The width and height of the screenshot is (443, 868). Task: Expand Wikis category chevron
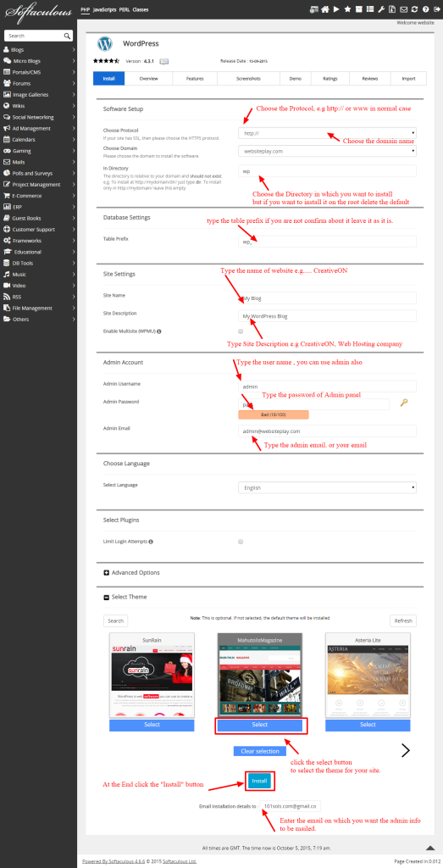(74, 106)
